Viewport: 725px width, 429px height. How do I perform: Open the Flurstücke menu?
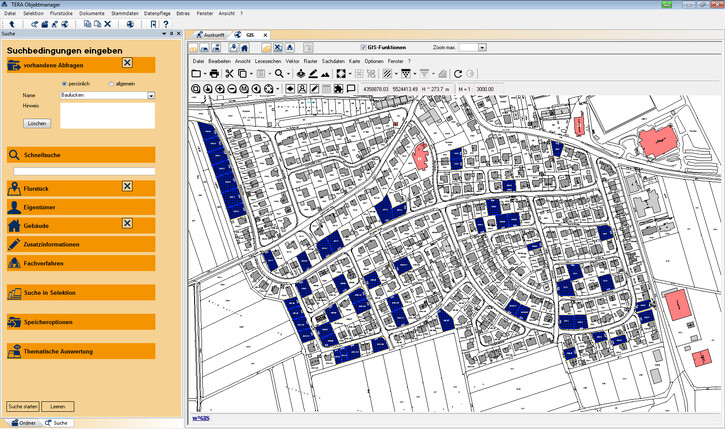click(61, 13)
